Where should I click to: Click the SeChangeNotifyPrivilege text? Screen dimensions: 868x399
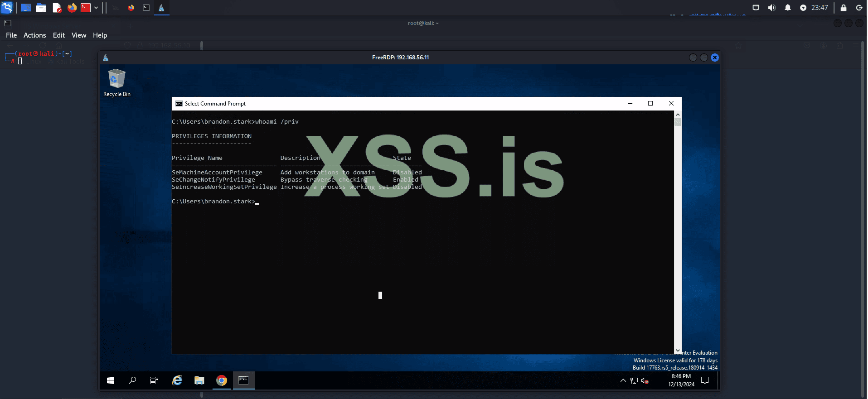coord(213,180)
